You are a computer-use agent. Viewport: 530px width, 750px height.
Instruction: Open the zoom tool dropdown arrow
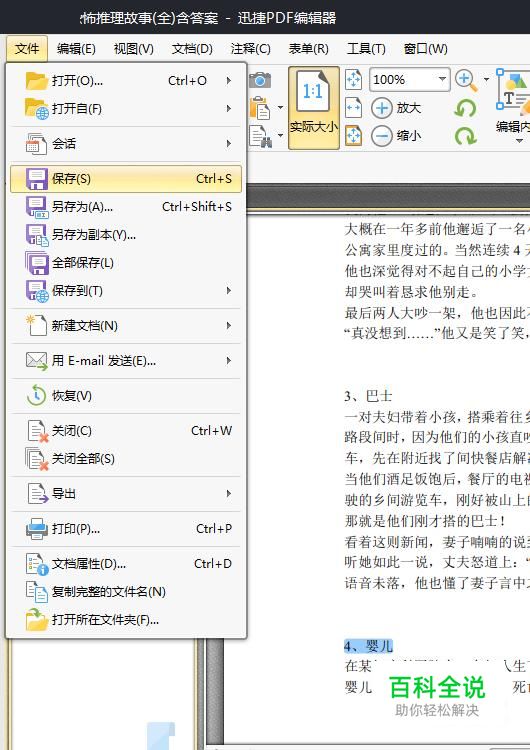487,79
